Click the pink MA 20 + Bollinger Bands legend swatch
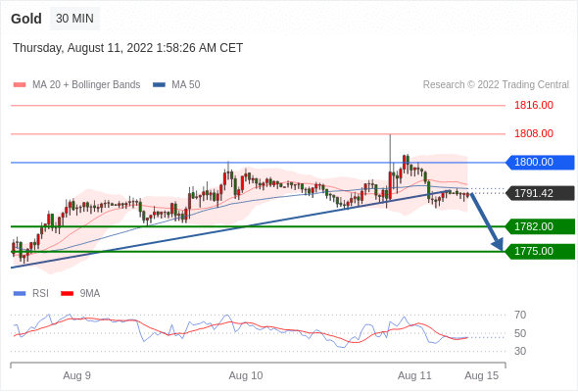The image size is (578, 392). [20, 85]
